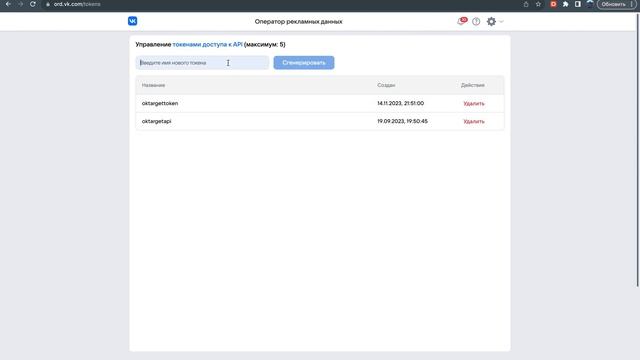Click the share page icon in address bar
This screenshot has height=360, width=640.
click(526, 4)
